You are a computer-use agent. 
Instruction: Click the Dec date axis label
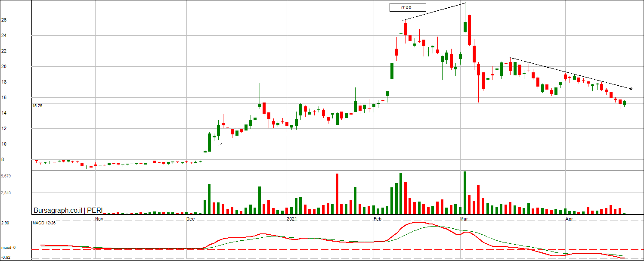191,219
